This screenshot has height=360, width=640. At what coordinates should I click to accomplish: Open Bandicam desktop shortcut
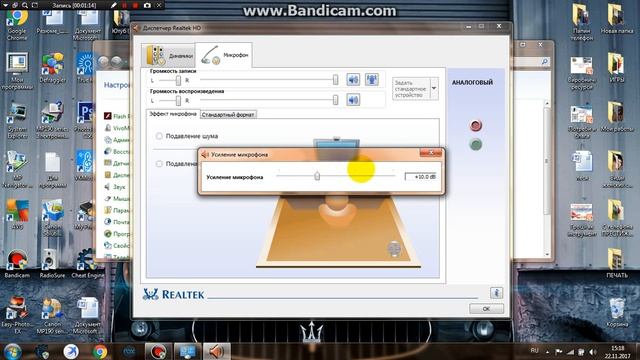tap(17, 264)
